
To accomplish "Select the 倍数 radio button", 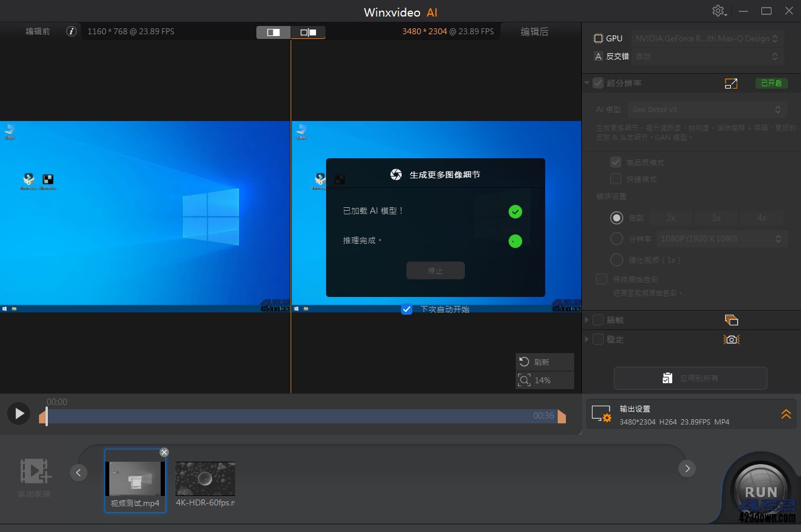I will pyautogui.click(x=617, y=218).
